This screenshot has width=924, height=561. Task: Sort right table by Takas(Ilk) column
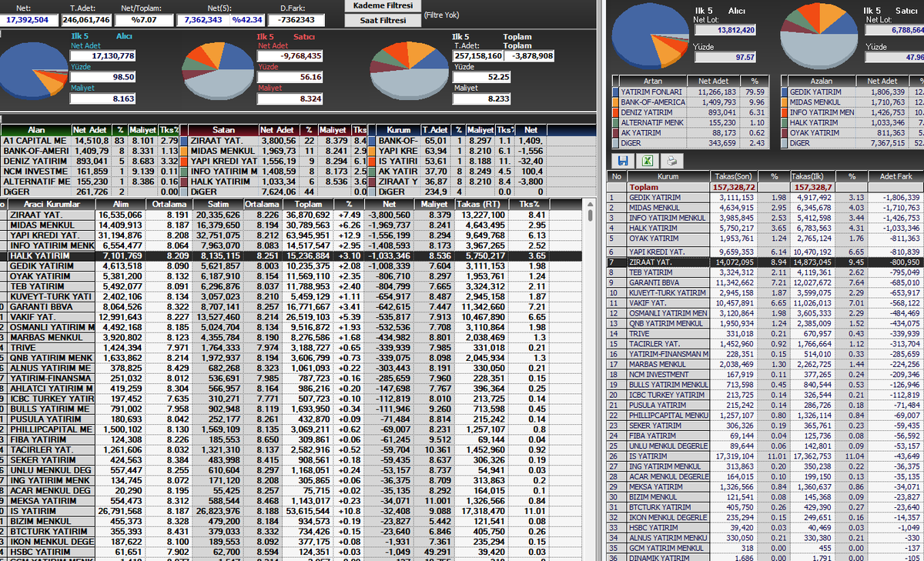[x=814, y=176]
